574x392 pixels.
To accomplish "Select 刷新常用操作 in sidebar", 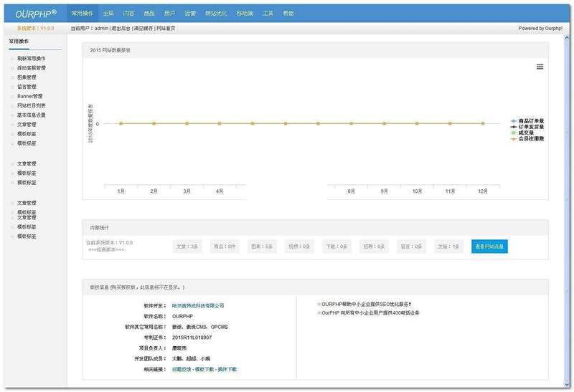I will (x=31, y=59).
